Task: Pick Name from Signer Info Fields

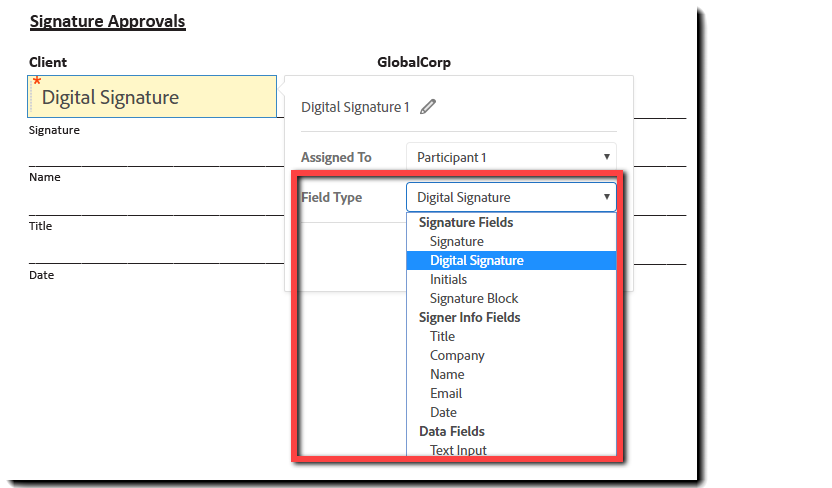Action: [447, 374]
